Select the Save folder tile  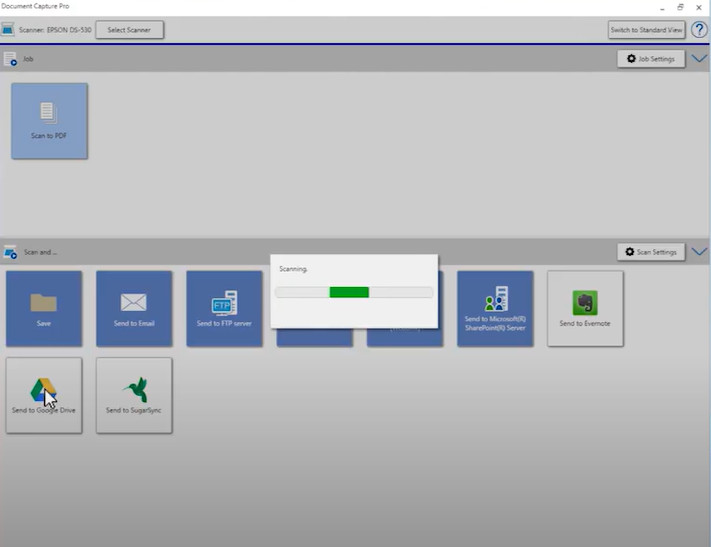click(44, 308)
